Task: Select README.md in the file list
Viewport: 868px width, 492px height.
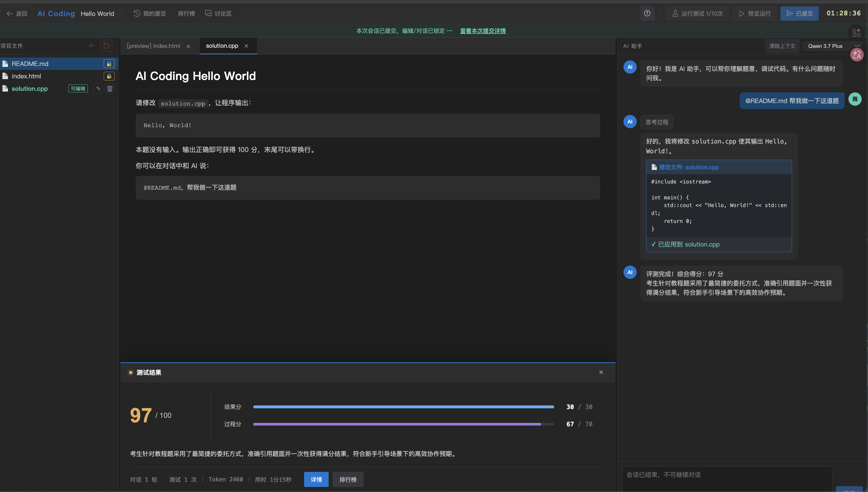Action: pos(59,64)
